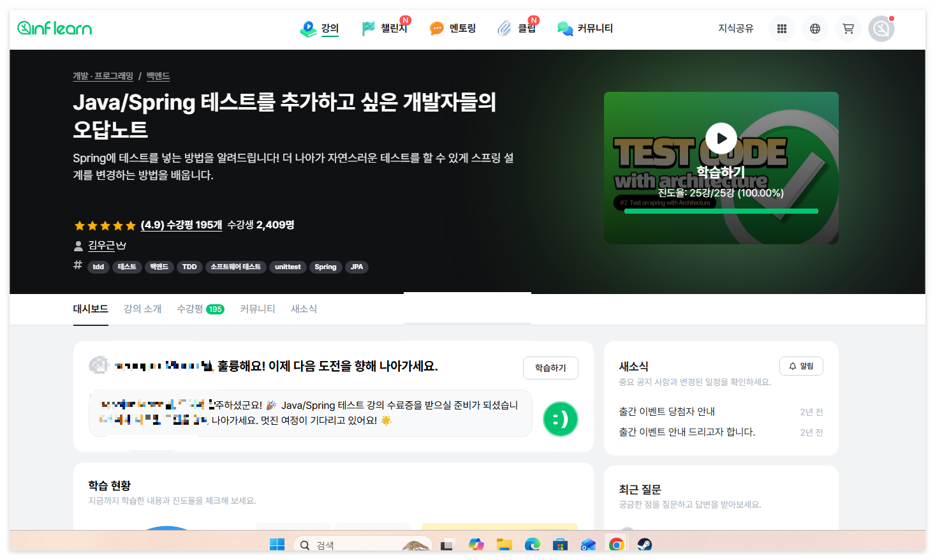
Task: Click the 학습하기 button in greeting card
Action: point(550,368)
